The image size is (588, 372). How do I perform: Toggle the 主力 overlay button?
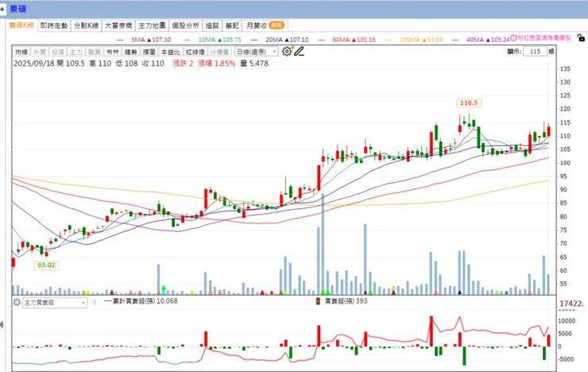(76, 52)
